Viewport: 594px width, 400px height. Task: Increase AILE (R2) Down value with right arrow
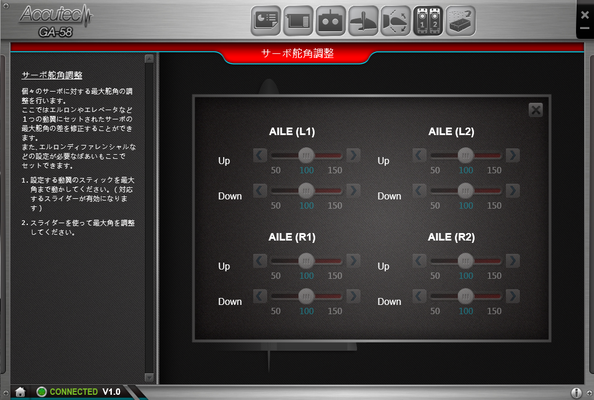tap(513, 296)
